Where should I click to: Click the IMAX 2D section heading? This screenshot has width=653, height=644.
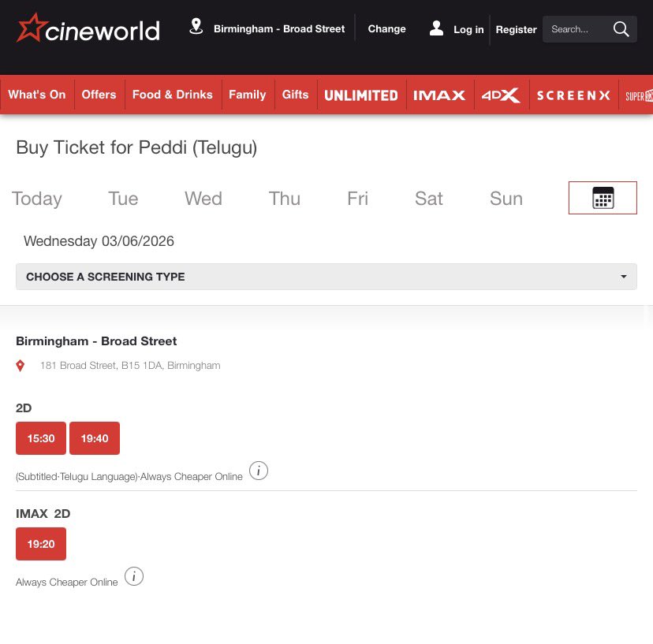click(x=43, y=513)
